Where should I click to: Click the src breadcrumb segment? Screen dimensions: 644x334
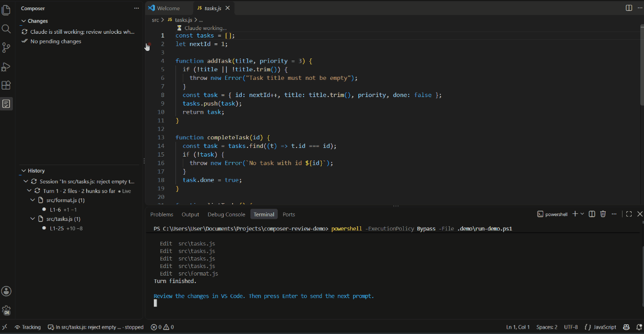pyautogui.click(x=156, y=20)
